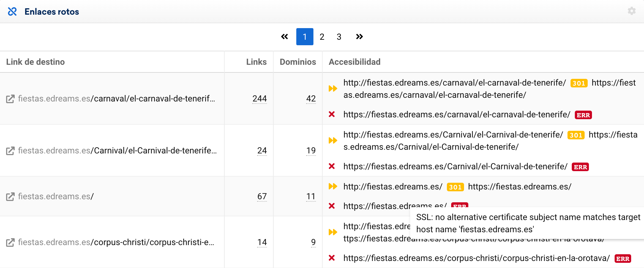Click the ERR badge in corpus-christi row

(x=623, y=259)
